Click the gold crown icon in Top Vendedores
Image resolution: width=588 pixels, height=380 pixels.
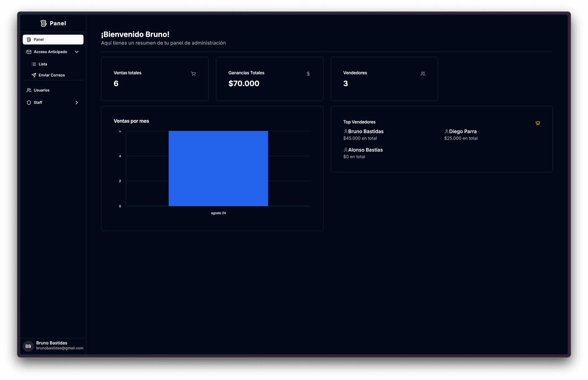click(538, 123)
